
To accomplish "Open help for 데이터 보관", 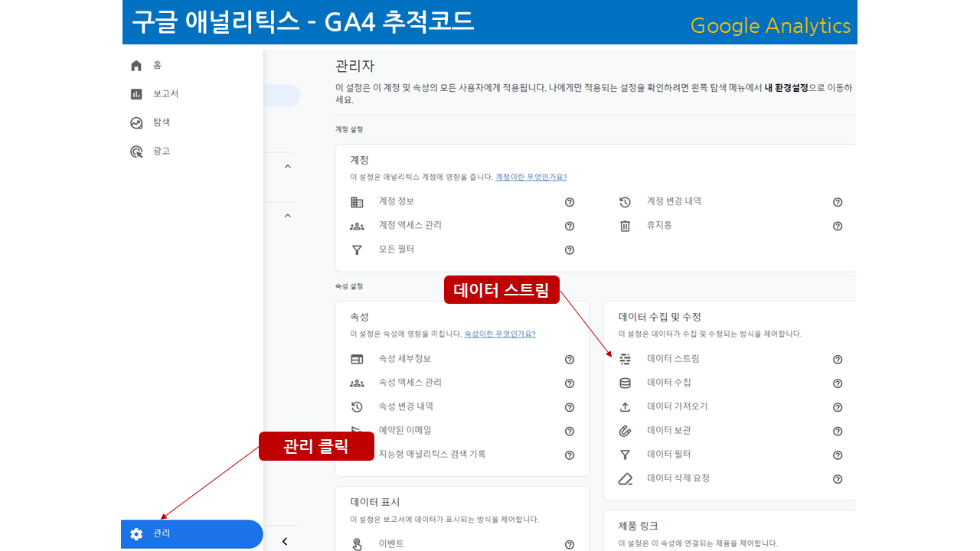I will click(838, 431).
